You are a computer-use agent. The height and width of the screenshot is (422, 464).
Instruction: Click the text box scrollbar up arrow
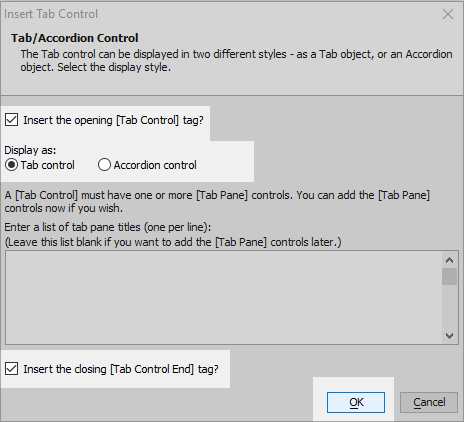click(x=449, y=260)
